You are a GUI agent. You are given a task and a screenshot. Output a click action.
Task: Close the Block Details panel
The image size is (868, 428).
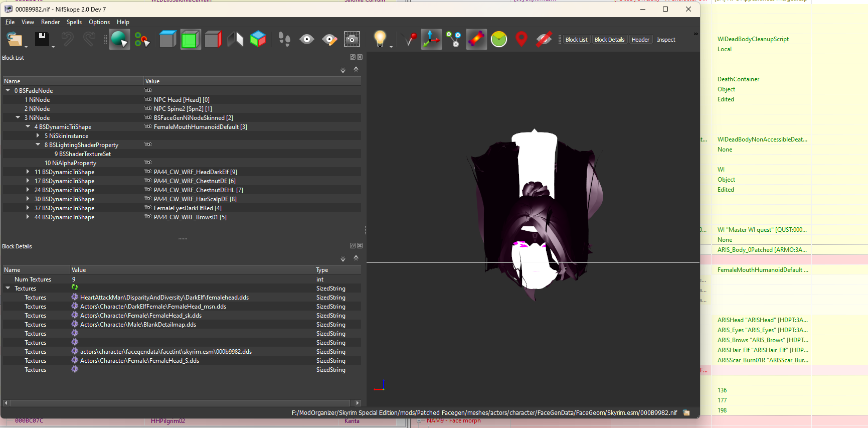(x=360, y=246)
